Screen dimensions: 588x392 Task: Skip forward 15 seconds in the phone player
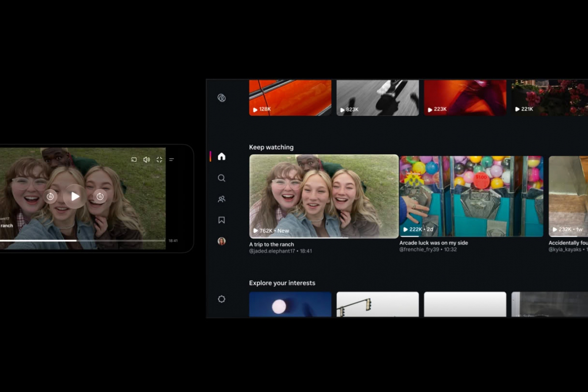[x=100, y=196]
